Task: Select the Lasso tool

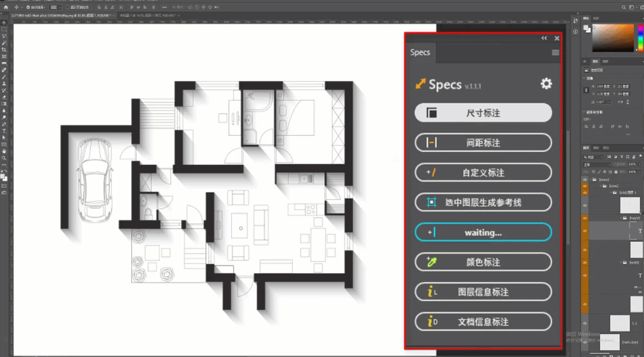Action: [x=4, y=36]
